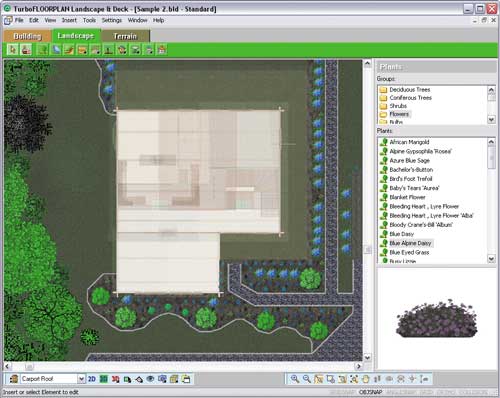
Task: Click the Groups list scroll up arrow
Action: click(491, 90)
